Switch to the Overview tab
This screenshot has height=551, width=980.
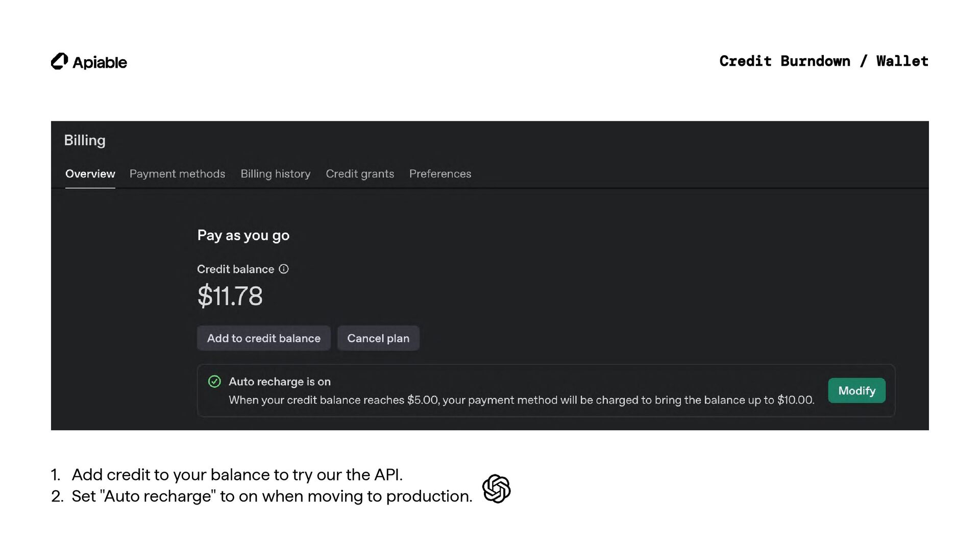tap(90, 174)
